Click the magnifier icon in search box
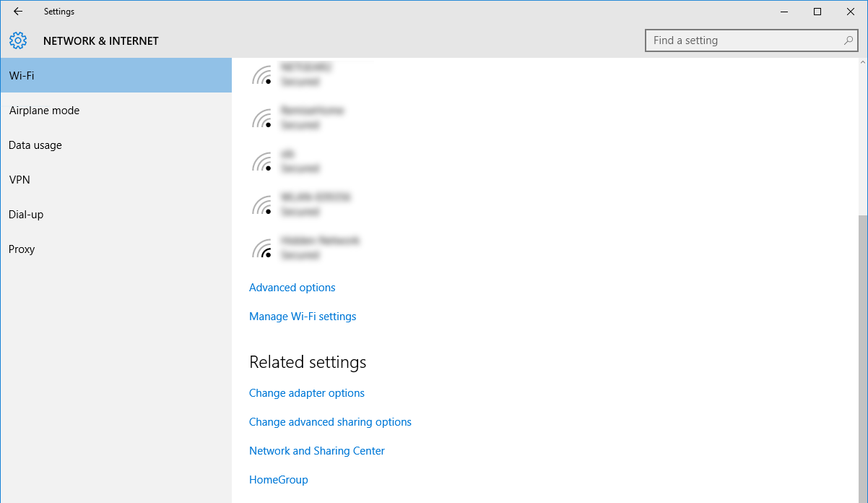The height and width of the screenshot is (503, 868). 849,40
